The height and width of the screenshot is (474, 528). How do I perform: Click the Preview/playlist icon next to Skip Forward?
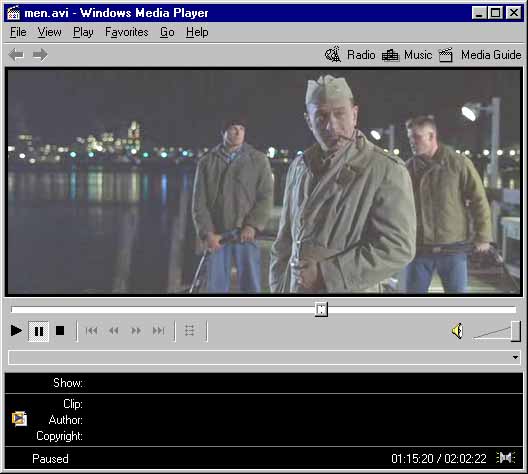coord(190,331)
